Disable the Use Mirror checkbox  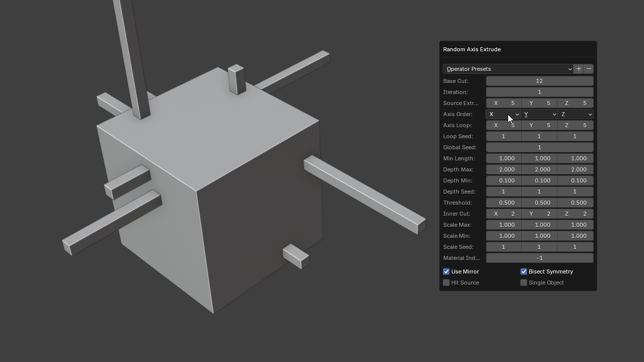coord(446,271)
